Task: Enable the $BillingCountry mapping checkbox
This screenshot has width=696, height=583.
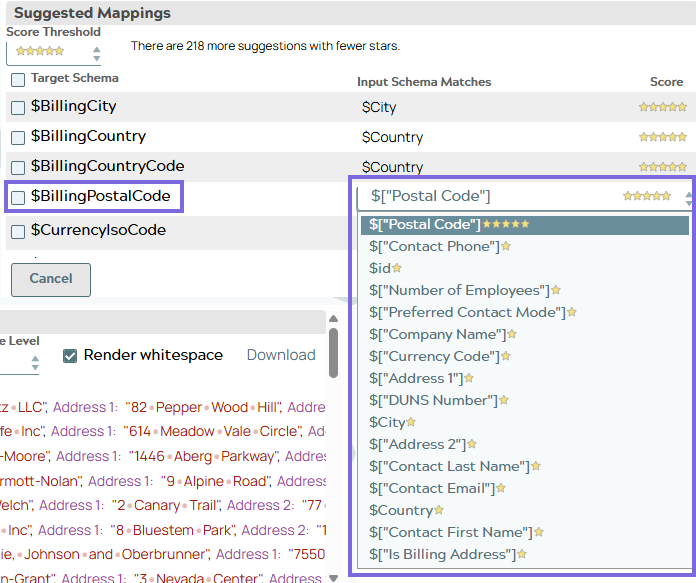Action: [18, 137]
